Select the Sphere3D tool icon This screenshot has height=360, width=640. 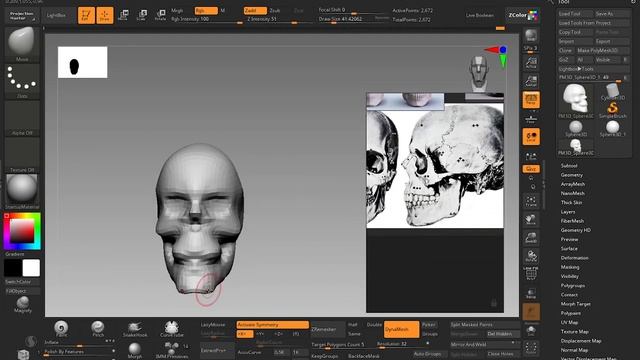(x=576, y=129)
